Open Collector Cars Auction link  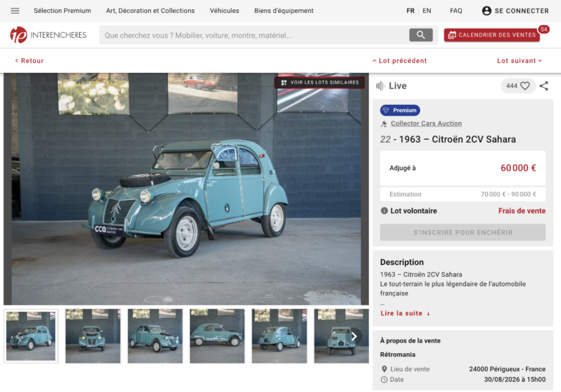click(426, 124)
